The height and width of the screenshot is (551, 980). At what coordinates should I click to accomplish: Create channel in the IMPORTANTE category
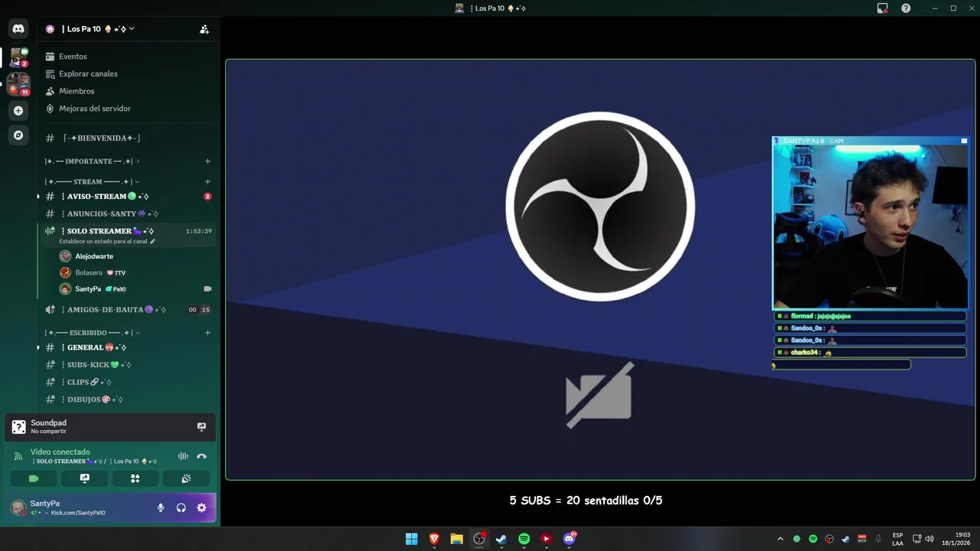[207, 161]
